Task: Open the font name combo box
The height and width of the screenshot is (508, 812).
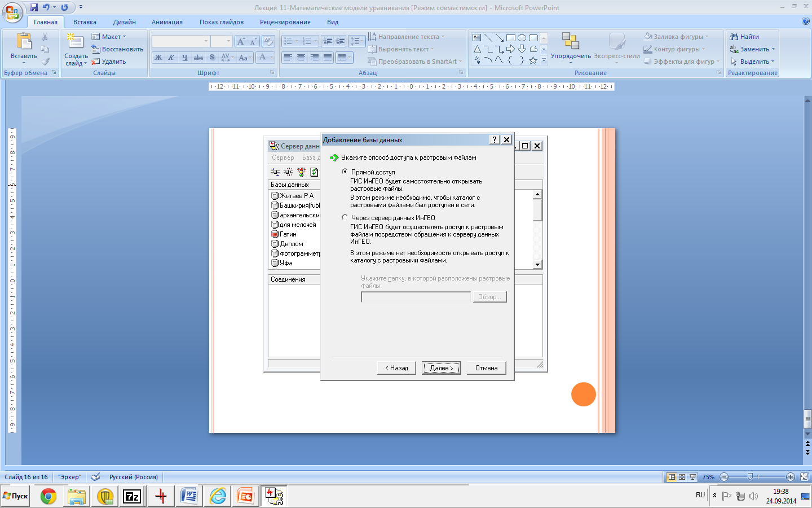Action: pos(181,41)
